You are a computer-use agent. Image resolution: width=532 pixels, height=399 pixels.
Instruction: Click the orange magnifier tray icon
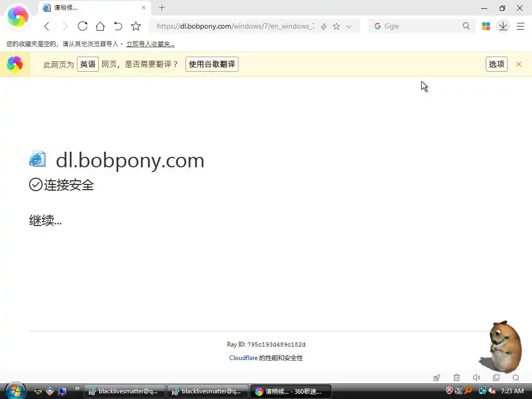click(x=468, y=391)
